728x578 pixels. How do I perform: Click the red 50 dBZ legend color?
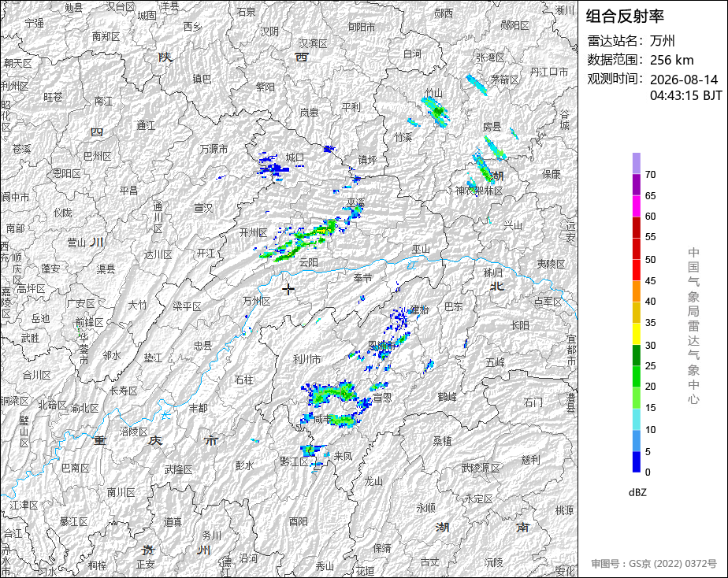click(x=636, y=270)
